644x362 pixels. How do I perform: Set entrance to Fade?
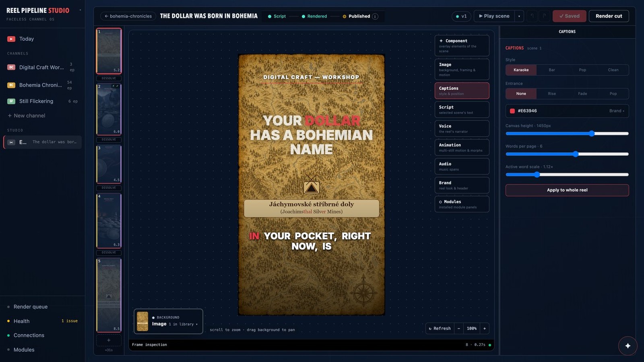(x=582, y=94)
